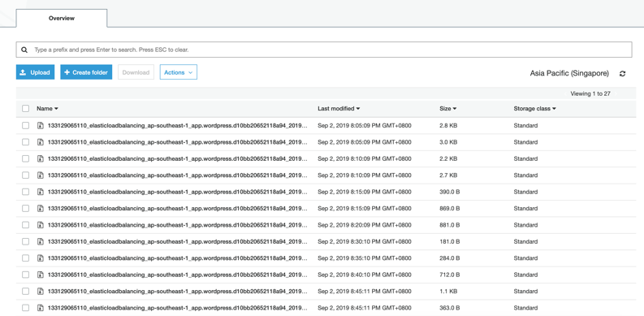The width and height of the screenshot is (644, 316).
Task: Click the greyed-out Download button
Action: 136,72
